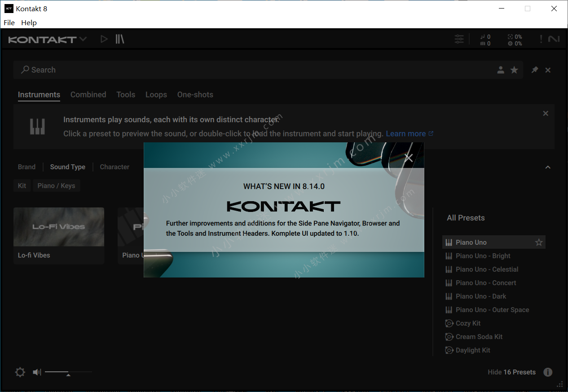Select the Sound Type filter category
The height and width of the screenshot is (392, 568).
click(x=68, y=167)
